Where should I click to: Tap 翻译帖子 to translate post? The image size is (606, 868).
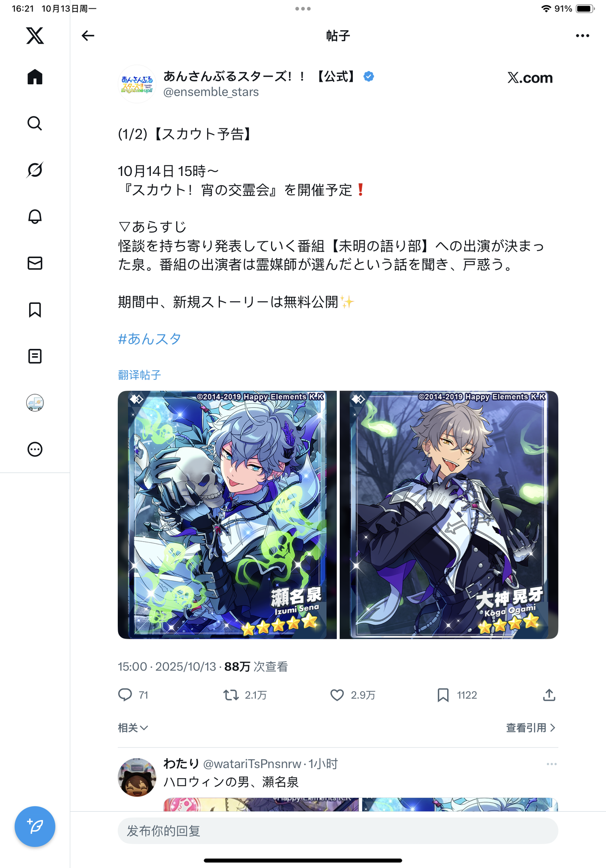(x=139, y=375)
